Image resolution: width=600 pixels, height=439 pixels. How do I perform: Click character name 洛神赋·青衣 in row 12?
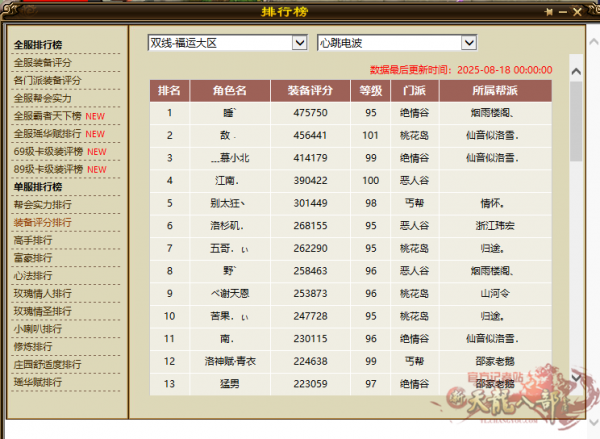(x=230, y=361)
